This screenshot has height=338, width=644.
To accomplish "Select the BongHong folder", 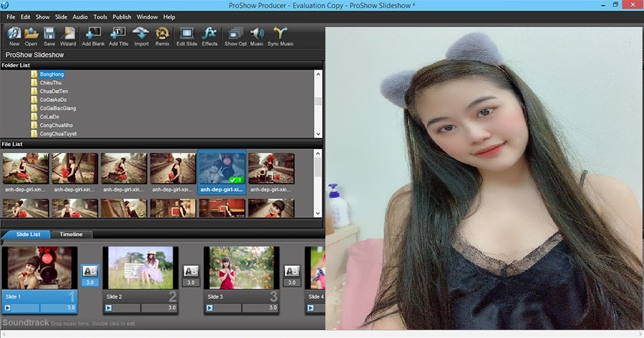I will pyautogui.click(x=52, y=74).
